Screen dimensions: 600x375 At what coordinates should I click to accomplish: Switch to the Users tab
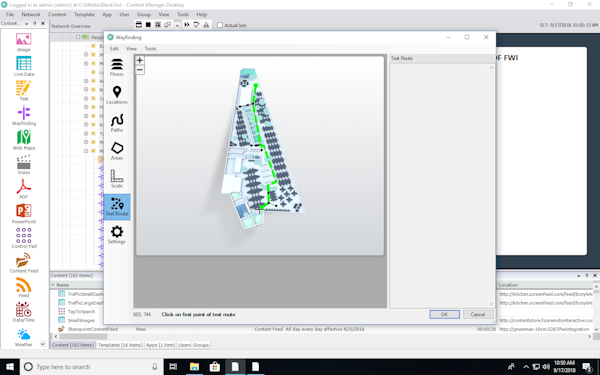[184, 345]
